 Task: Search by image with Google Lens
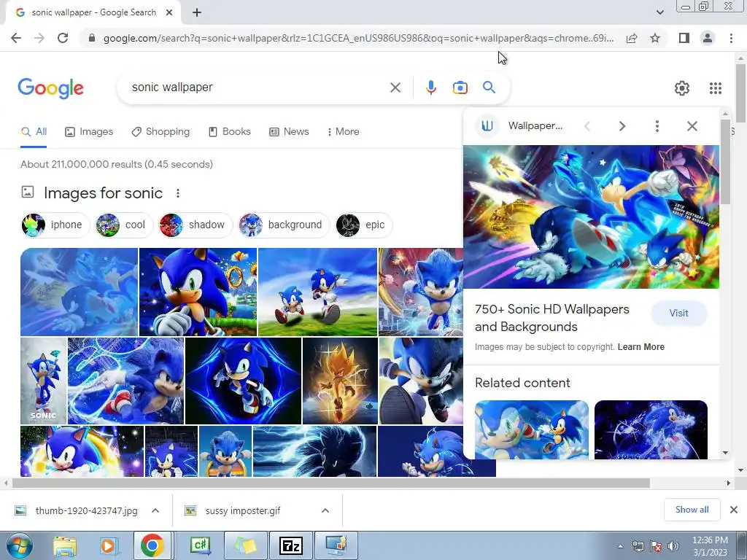tap(460, 87)
